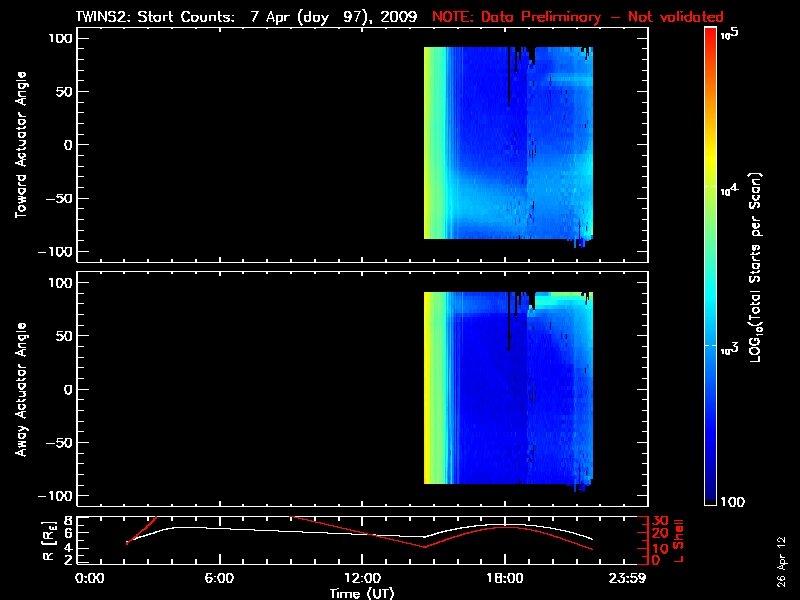Click the "LOG10(Total Starts per Scan)" color bar label
800x600 pixels.
point(760,267)
